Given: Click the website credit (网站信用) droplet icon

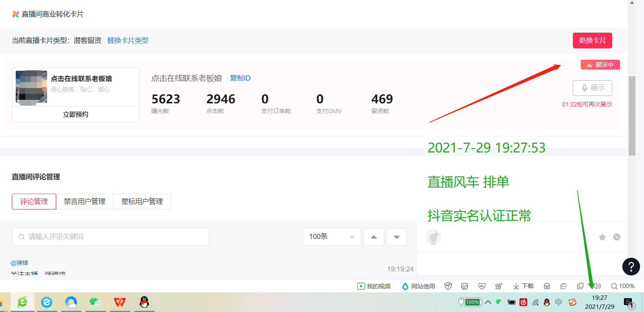Looking at the screenshot, I should click(405, 286).
